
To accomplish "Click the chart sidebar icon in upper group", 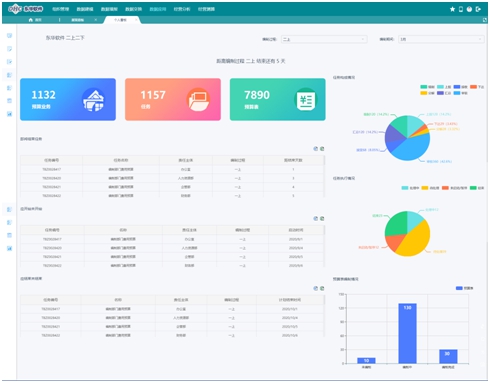I will pyautogui.click(x=9, y=114).
